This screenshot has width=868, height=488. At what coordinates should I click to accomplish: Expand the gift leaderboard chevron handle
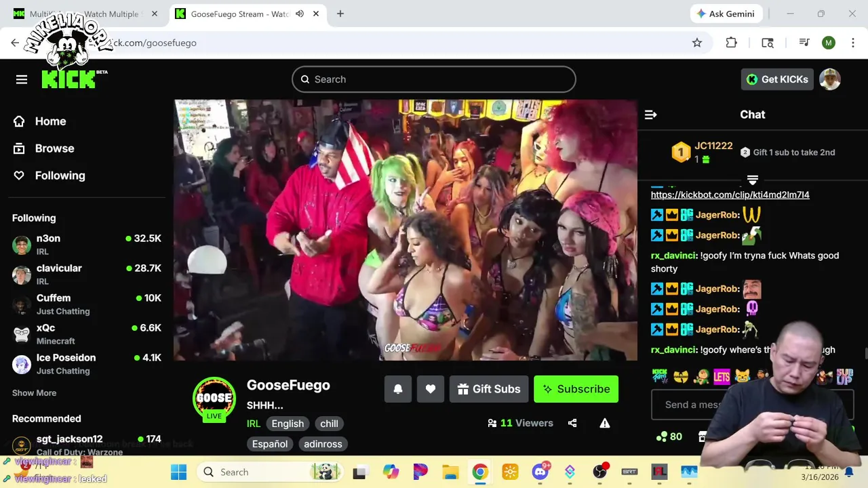pos(753,180)
